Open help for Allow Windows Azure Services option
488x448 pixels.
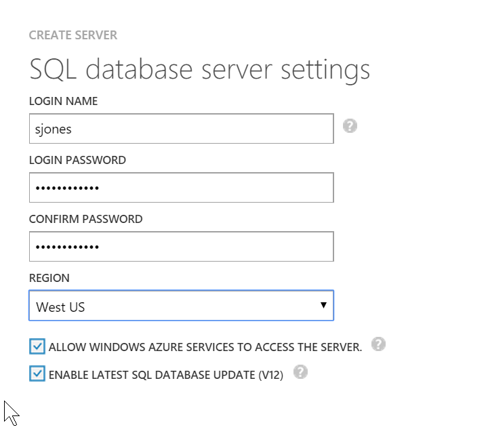[x=378, y=344]
